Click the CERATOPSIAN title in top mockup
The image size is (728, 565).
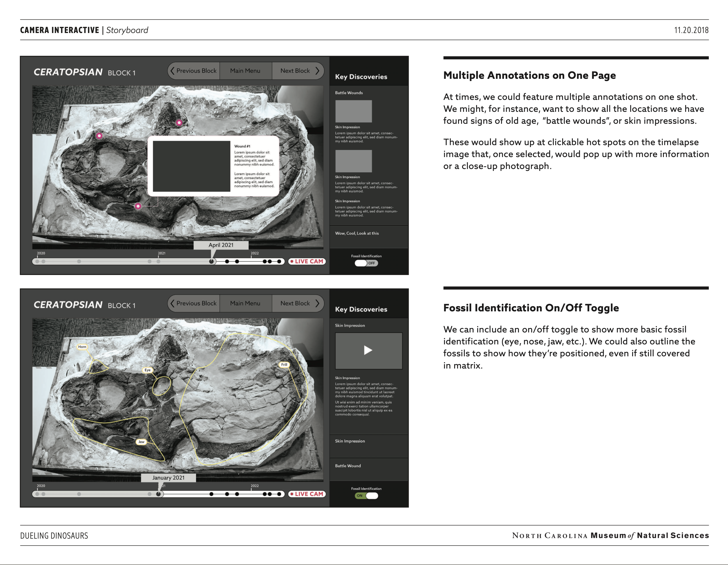click(68, 72)
